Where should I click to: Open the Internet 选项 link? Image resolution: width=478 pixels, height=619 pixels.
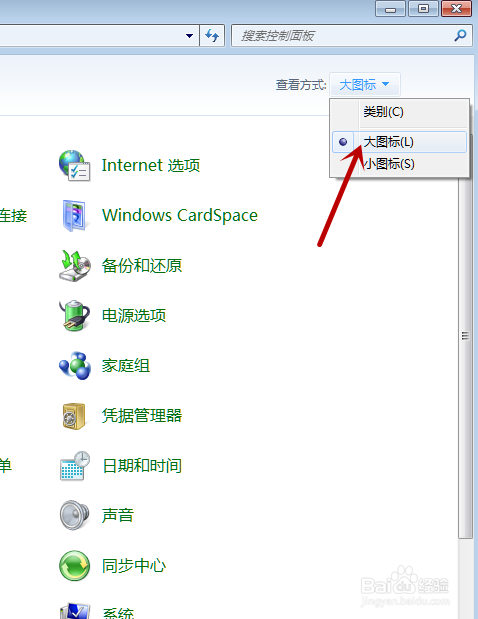click(151, 165)
